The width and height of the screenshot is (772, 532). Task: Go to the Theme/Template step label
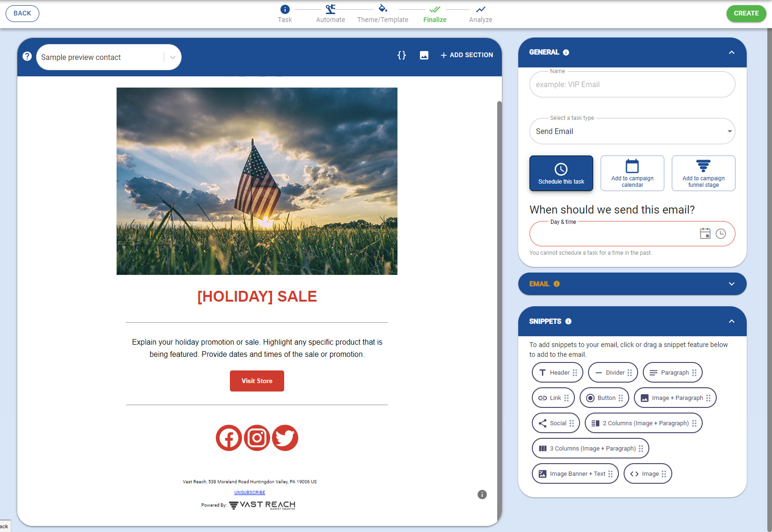pyautogui.click(x=382, y=20)
